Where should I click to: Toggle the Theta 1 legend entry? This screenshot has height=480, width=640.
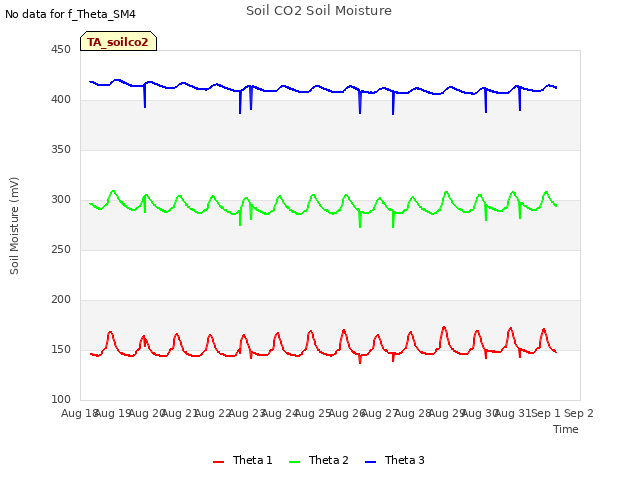[x=242, y=460]
